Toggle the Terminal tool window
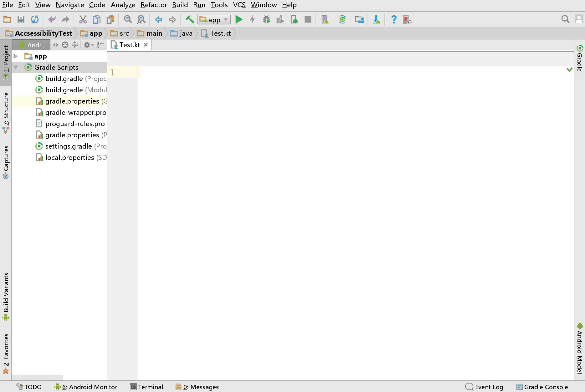 click(x=147, y=387)
